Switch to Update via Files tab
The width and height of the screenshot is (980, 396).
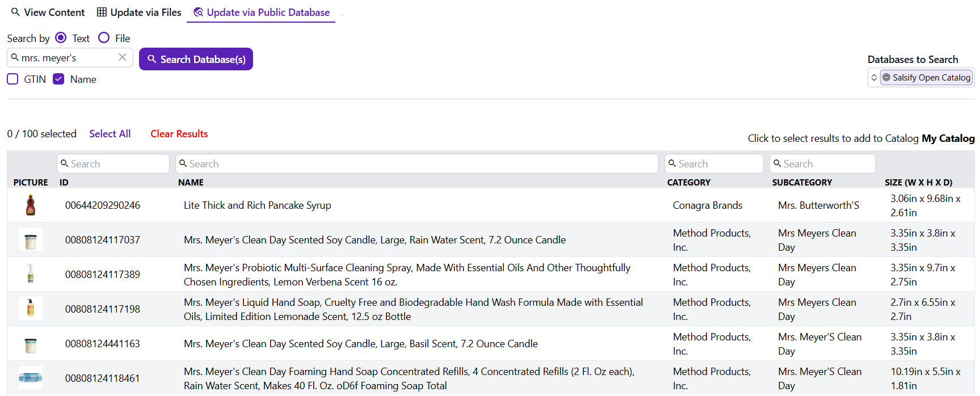pyautogui.click(x=139, y=12)
